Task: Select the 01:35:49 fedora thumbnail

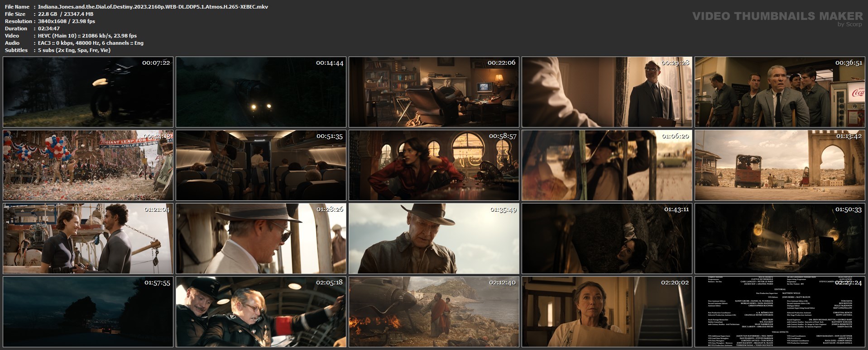Action: coord(434,238)
